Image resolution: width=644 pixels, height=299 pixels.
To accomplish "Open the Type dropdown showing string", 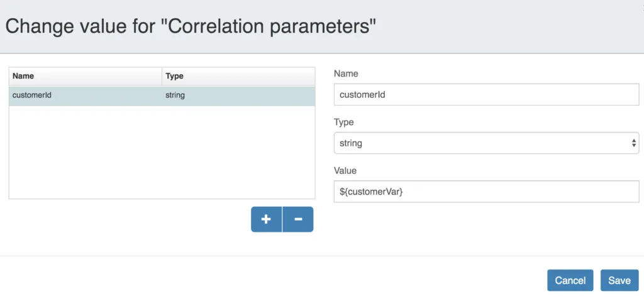I will [x=486, y=143].
